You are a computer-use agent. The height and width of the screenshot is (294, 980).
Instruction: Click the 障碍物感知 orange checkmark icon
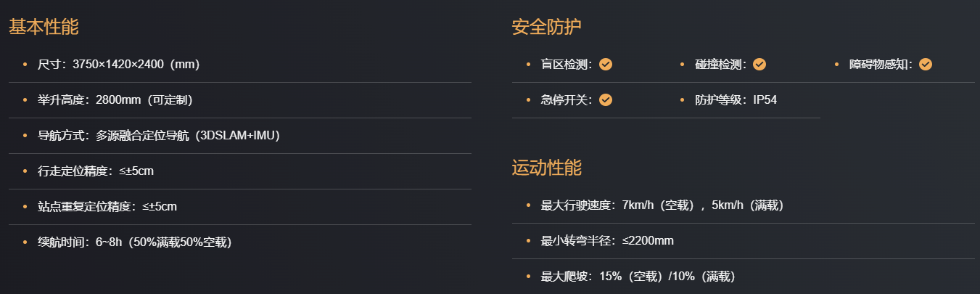click(925, 65)
